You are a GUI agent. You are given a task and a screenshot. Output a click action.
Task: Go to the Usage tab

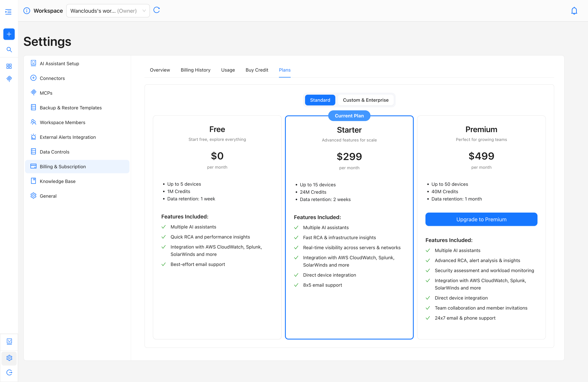pos(228,70)
